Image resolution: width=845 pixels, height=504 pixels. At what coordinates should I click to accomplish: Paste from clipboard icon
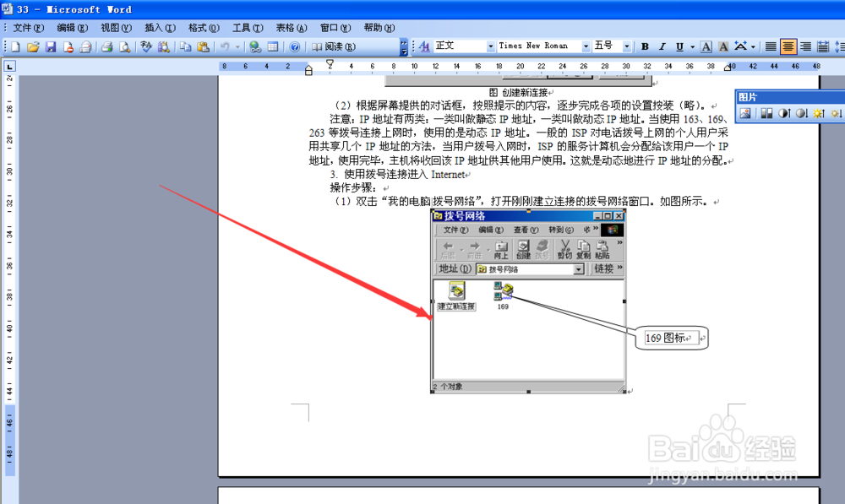(x=203, y=46)
